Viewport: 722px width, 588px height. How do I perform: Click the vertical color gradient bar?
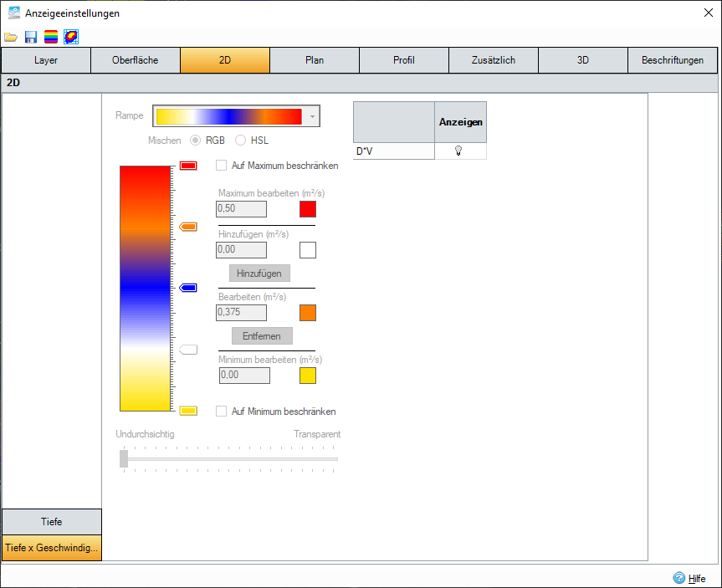click(145, 289)
